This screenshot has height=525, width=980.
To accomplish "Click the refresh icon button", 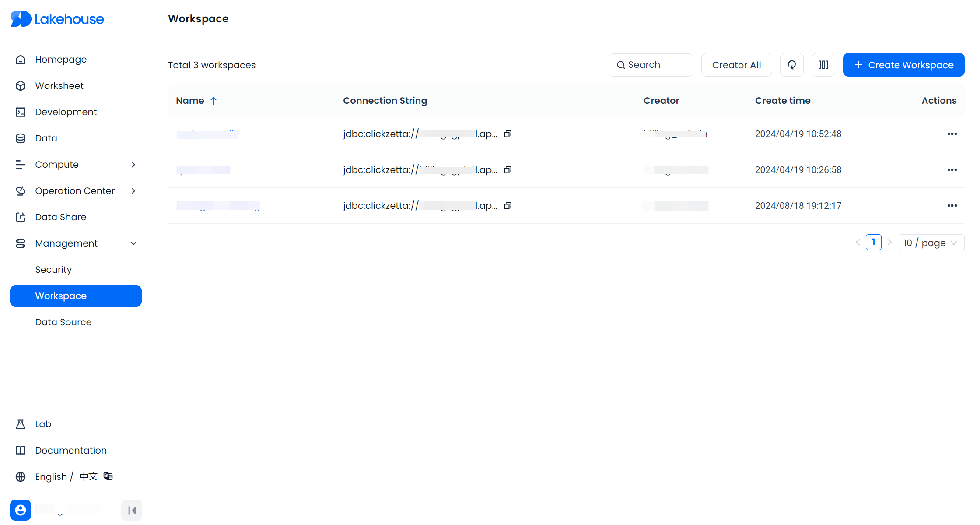I will [x=791, y=65].
